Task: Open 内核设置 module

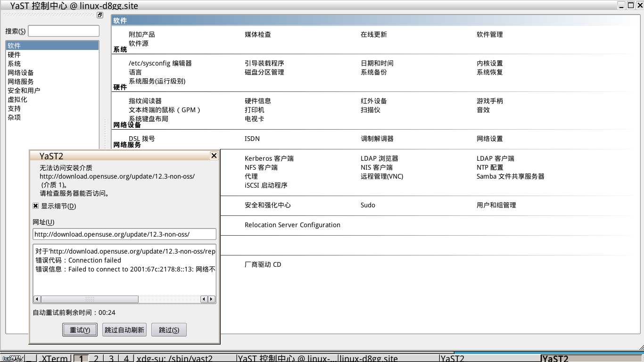Action: pos(490,63)
